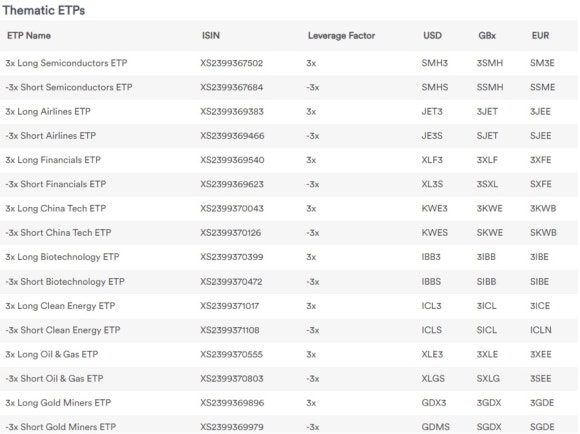Image resolution: width=580 pixels, height=434 pixels.
Task: Click ISIN XS2399369540 for Long Financials
Action: point(232,160)
